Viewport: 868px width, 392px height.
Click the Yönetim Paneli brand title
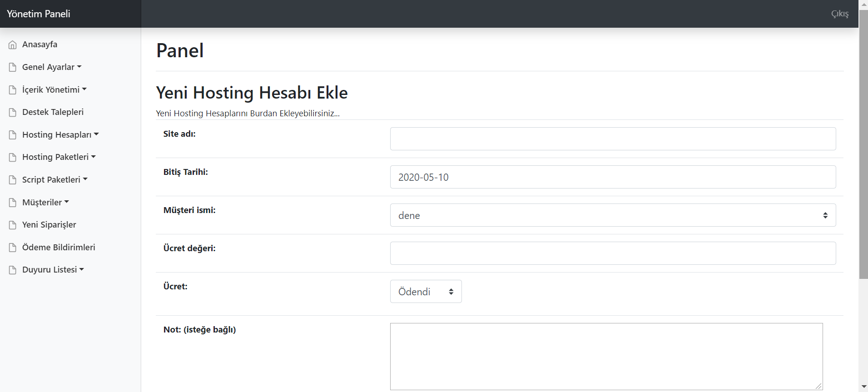(39, 14)
